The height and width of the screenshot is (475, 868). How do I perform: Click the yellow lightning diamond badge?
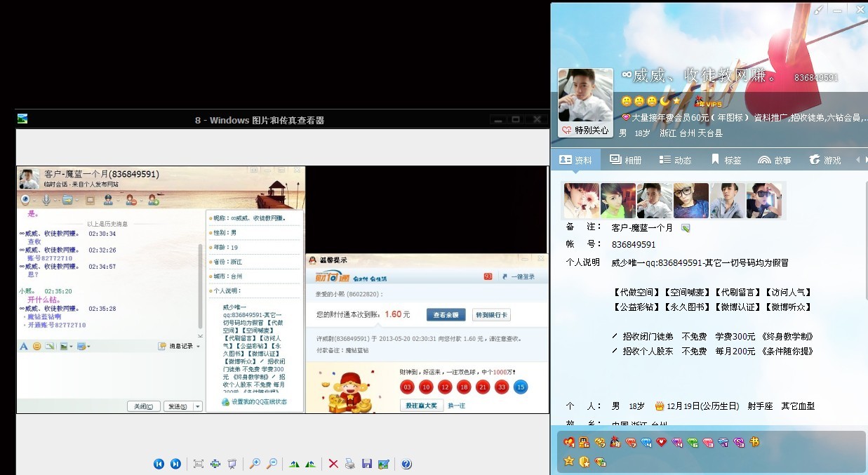pyautogui.click(x=599, y=442)
